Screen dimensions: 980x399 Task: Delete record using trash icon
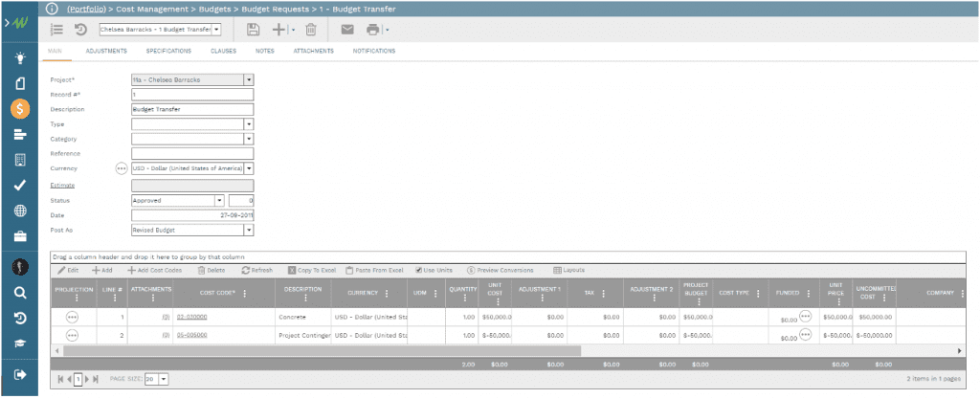[x=311, y=30]
